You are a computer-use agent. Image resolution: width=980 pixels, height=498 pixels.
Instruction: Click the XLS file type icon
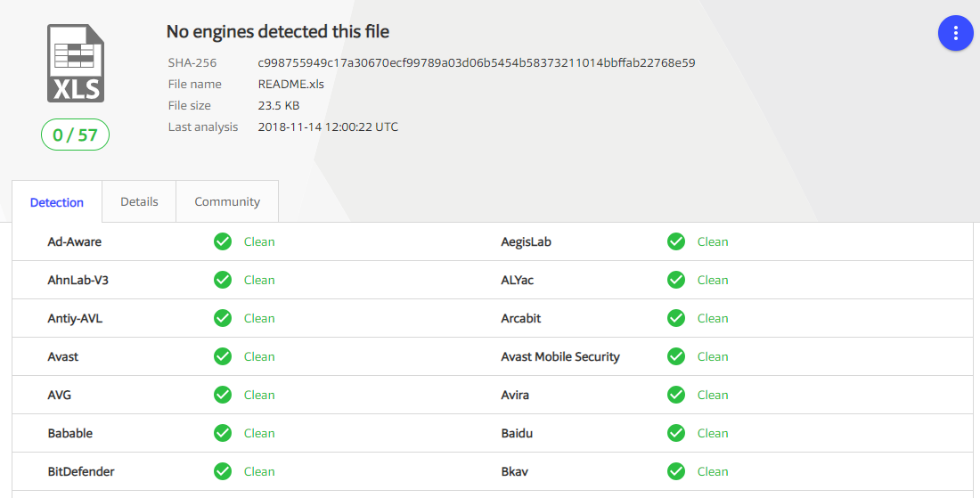click(x=75, y=63)
